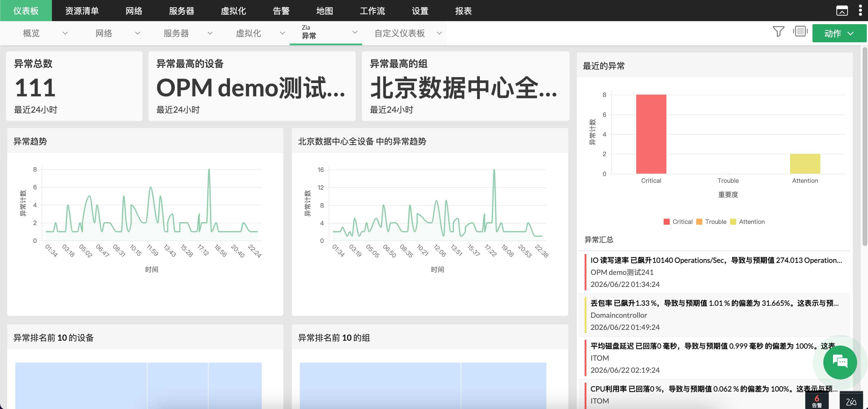Viewport: 868px width, 409px height.
Task: Click the page vertical scrollbar
Action: click(865, 147)
